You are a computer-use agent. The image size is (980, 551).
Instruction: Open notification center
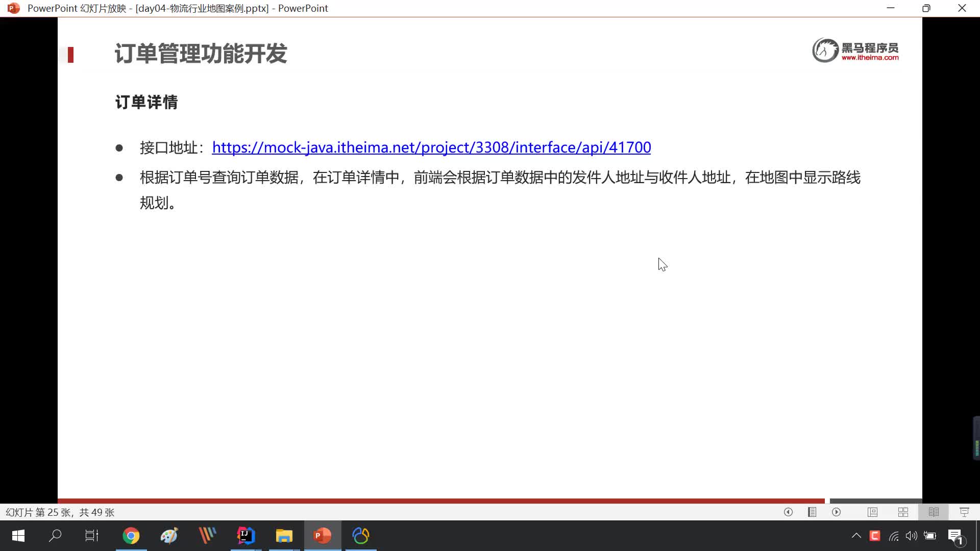(956, 537)
